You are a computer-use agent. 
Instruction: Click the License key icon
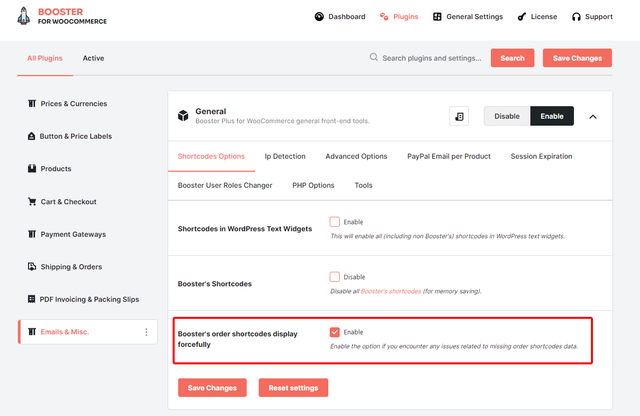click(522, 17)
